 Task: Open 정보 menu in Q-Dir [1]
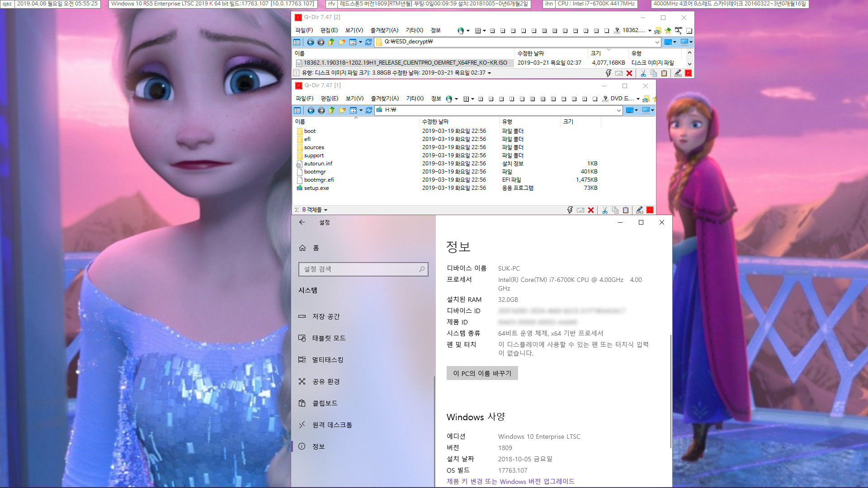click(436, 99)
